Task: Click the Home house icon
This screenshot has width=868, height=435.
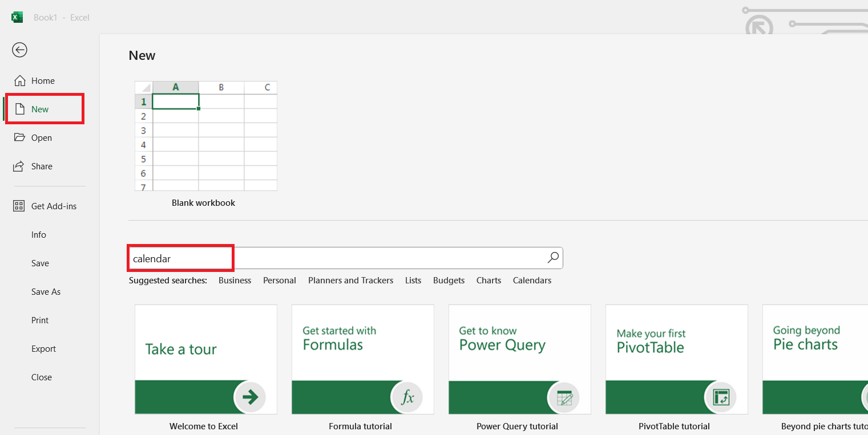Action: click(x=20, y=80)
